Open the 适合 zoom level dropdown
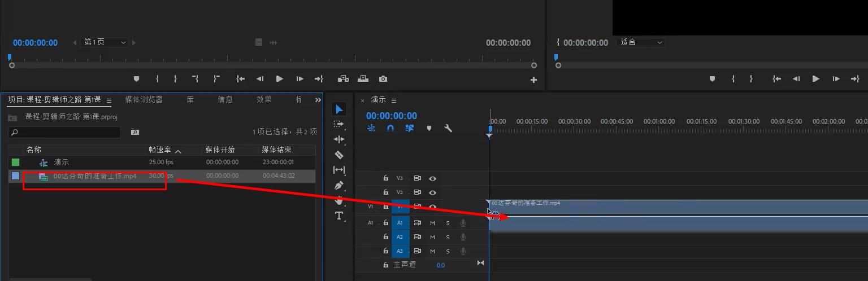The image size is (868, 281). [x=641, y=42]
